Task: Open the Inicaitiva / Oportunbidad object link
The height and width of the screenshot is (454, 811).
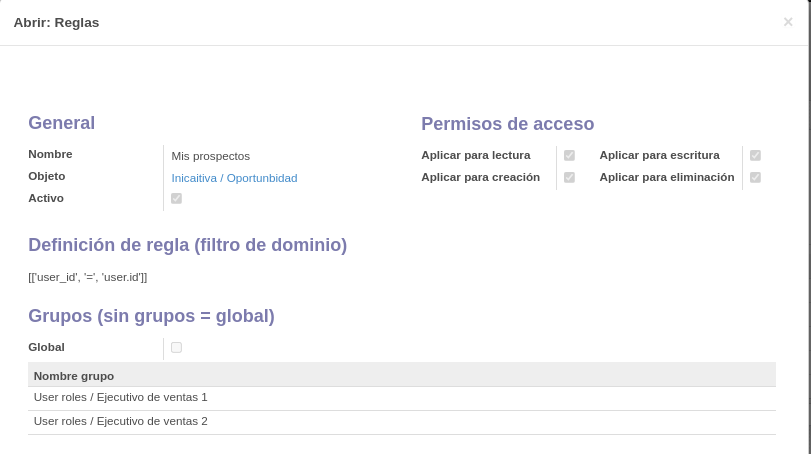Action: pos(234,178)
